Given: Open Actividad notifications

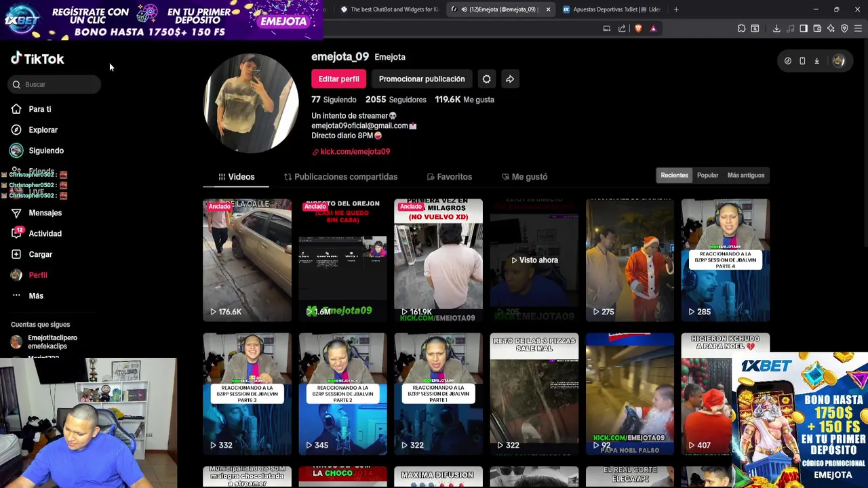Looking at the screenshot, I should (36, 233).
